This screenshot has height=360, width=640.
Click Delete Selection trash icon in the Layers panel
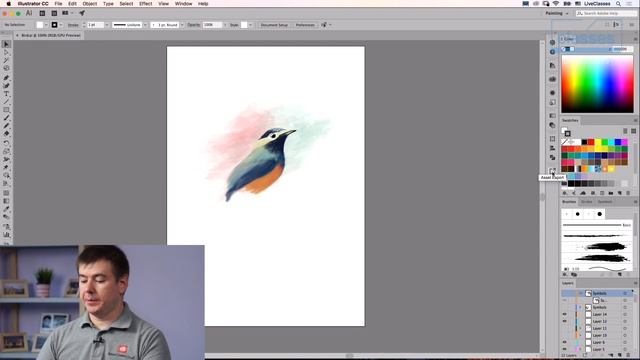pyautogui.click(x=628, y=356)
